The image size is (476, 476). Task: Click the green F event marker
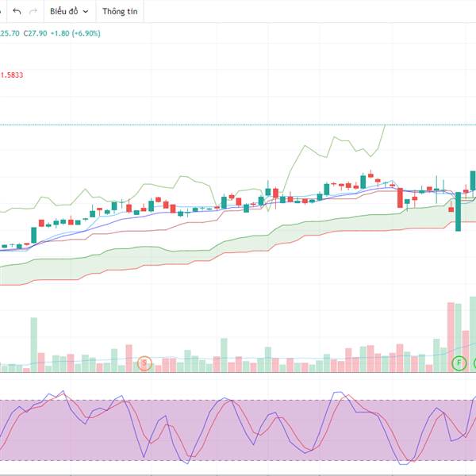click(459, 363)
